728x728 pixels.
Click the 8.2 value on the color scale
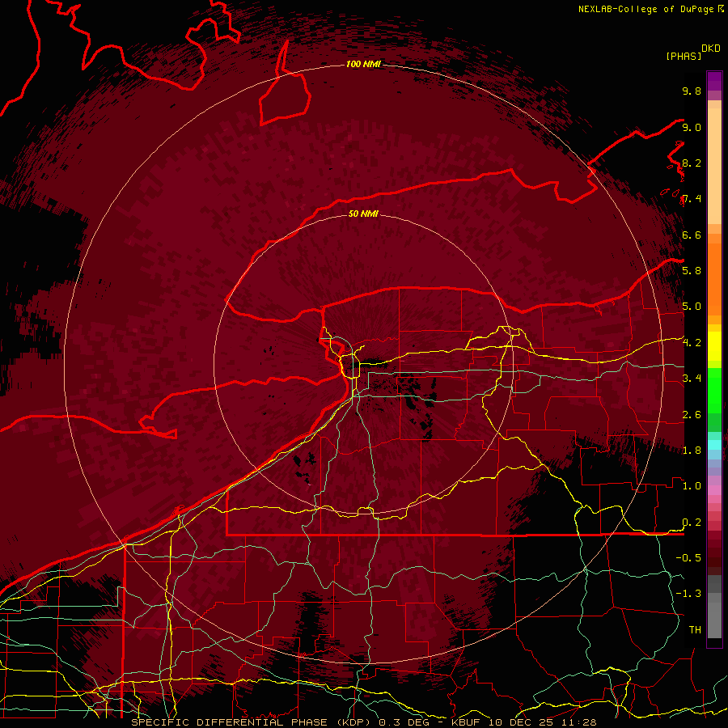tap(692, 163)
